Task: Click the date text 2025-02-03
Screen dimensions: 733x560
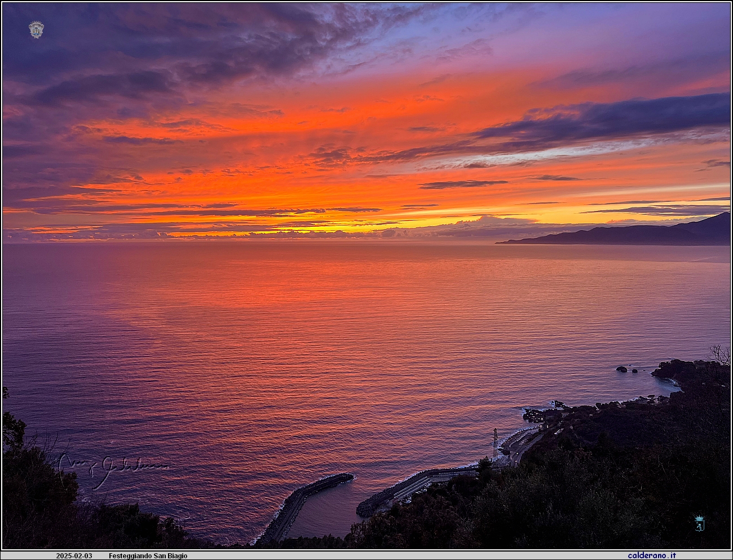Action: (x=74, y=555)
